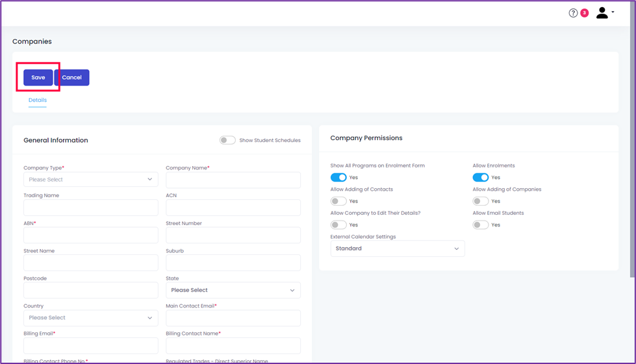Expand External Calendar Settings Standard dropdown
This screenshot has width=636, height=364.
pos(398,249)
